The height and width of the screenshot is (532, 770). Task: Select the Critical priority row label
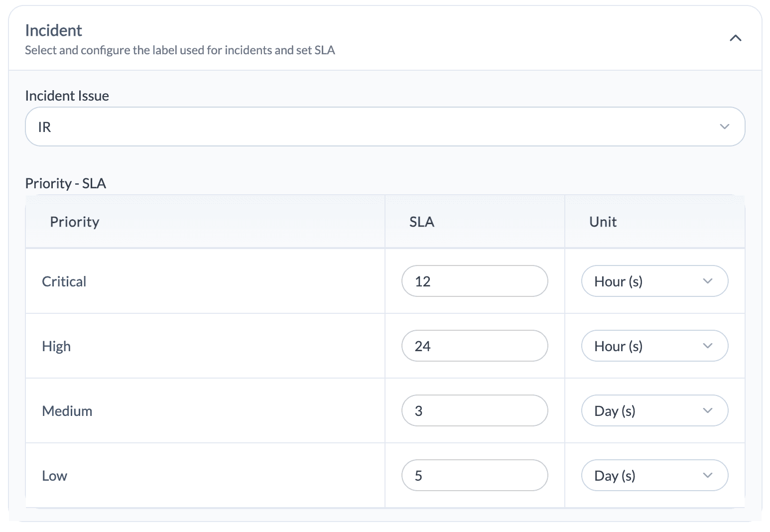click(x=64, y=282)
